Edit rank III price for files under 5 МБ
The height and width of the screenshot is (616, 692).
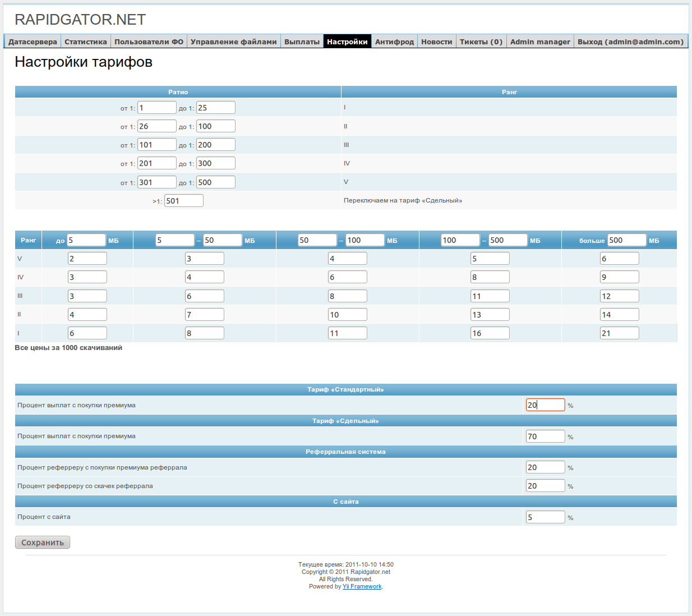(x=87, y=296)
